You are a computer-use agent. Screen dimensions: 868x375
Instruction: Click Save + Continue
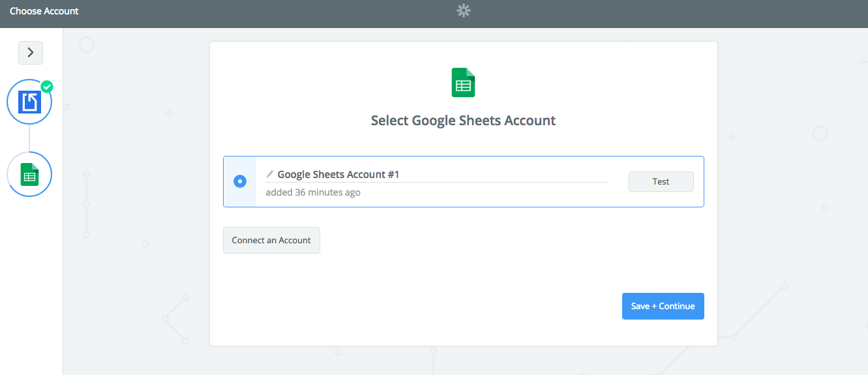tap(663, 306)
